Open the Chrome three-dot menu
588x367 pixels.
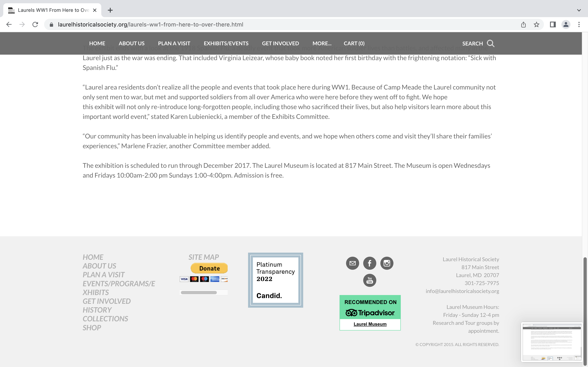[x=579, y=24]
